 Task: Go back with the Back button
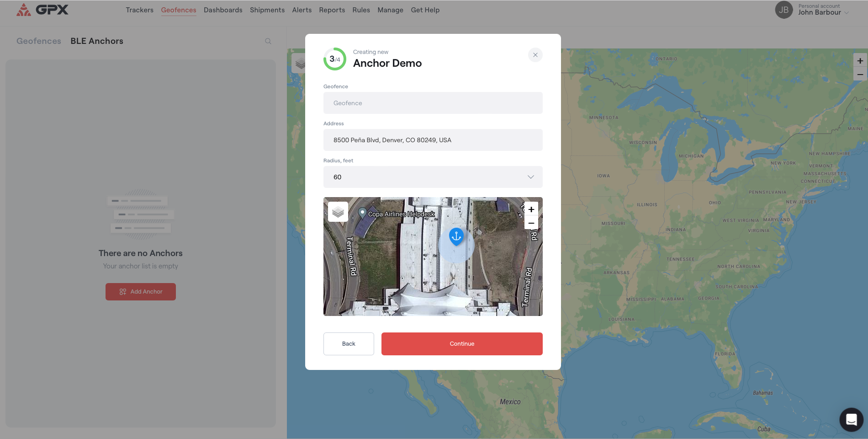[x=349, y=344]
